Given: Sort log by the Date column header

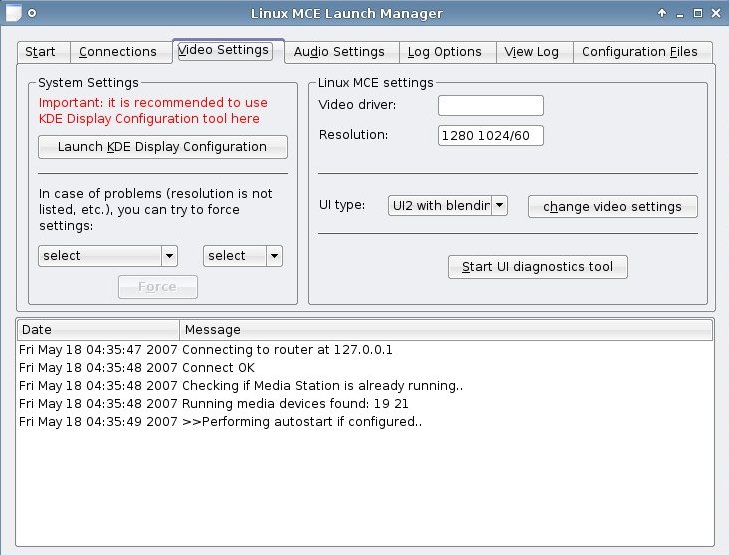Looking at the screenshot, I should 99,330.
